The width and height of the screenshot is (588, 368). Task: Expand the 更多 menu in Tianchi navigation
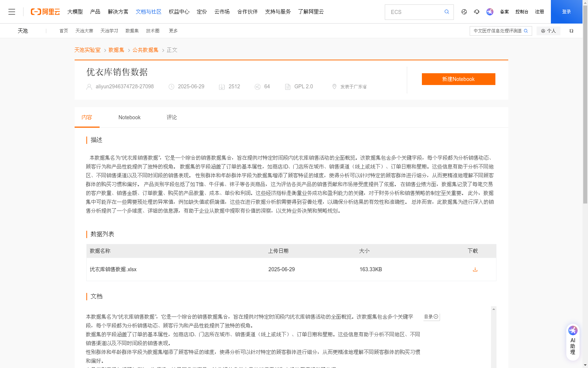[x=173, y=31]
